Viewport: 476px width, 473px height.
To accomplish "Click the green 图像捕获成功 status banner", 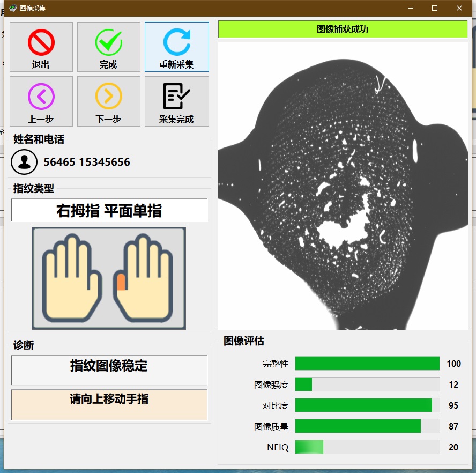I will click(343, 29).
